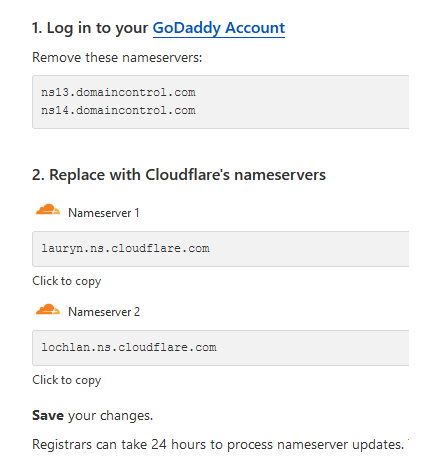
Task: Click empty area inside old nameservers code box
Action: tap(300, 102)
